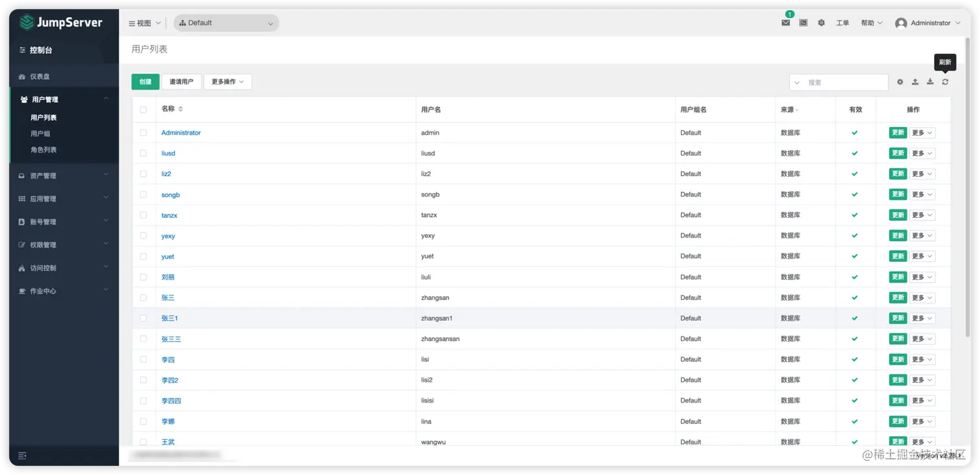Click the icon beside 账号管理

(x=22, y=222)
